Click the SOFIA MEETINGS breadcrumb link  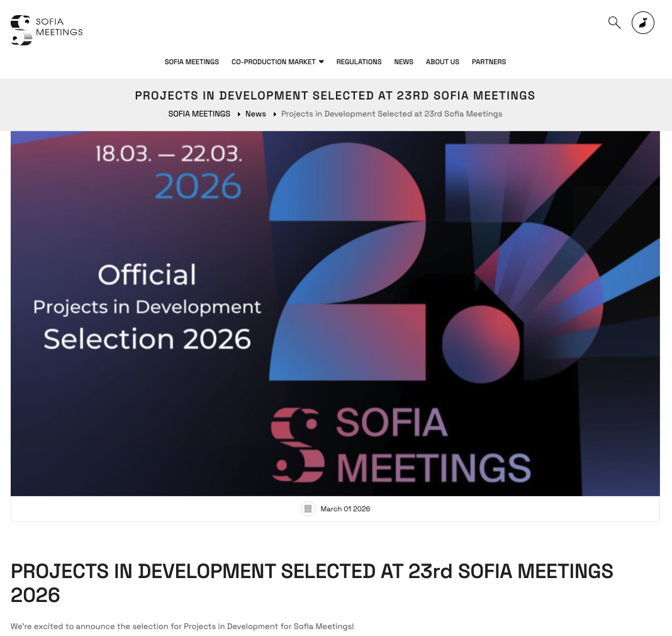click(199, 114)
